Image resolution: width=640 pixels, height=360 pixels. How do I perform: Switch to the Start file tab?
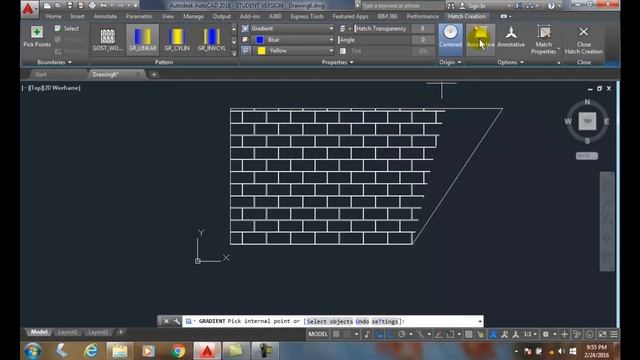point(40,74)
